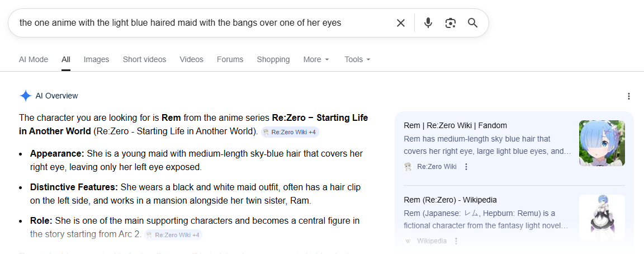Open the Rem | Re:Zero Wiki | Fandom link
The height and width of the screenshot is (254, 644).
[455, 125]
